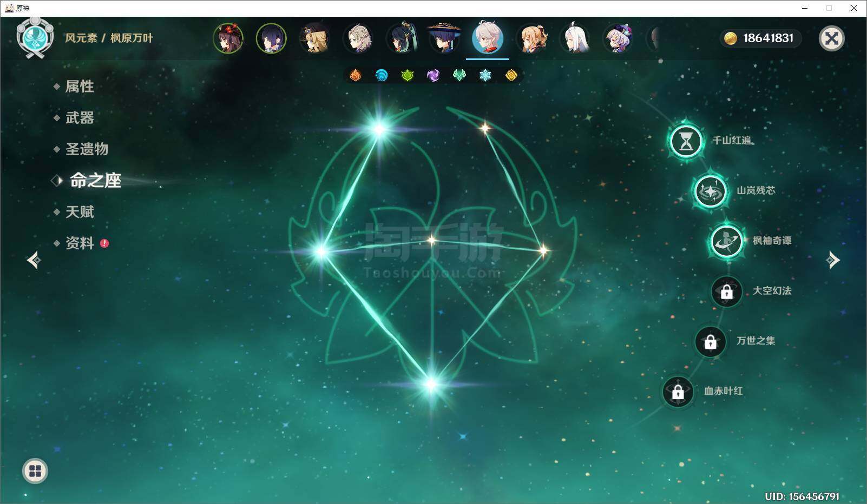Screen dimensions: 867x504
Task: Click the red notification badge beside 资料
Action: [x=104, y=243]
